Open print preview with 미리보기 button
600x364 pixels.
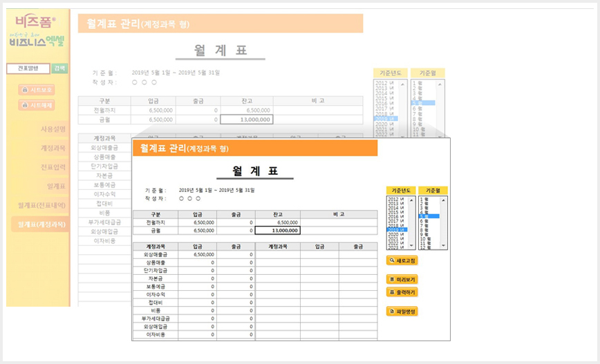tap(402, 280)
